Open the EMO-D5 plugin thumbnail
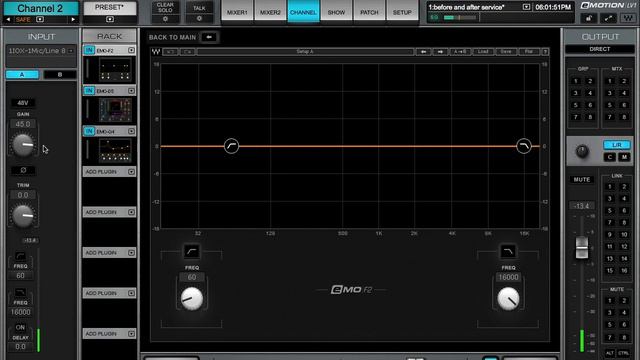The image size is (640, 360). point(115,110)
